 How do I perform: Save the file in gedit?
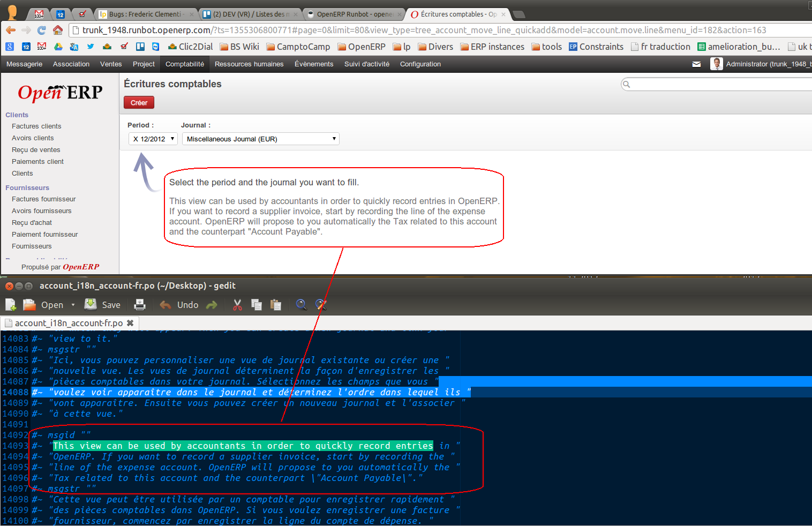pos(102,305)
